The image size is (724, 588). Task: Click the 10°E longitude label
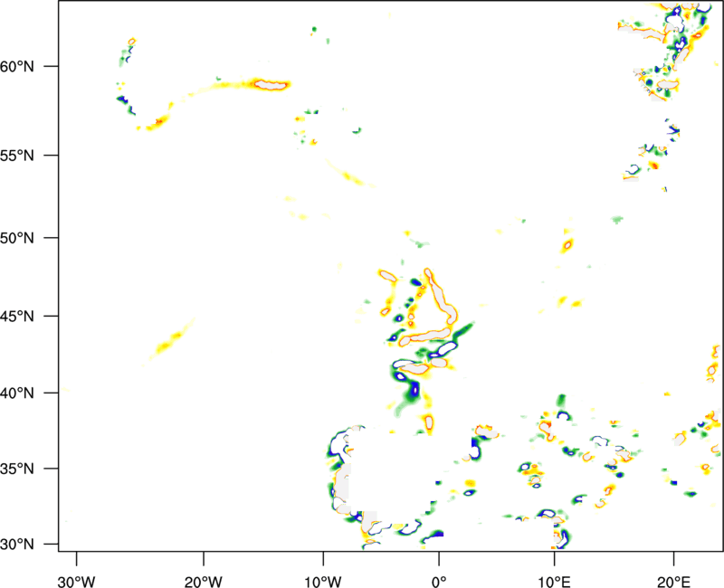coord(554,582)
